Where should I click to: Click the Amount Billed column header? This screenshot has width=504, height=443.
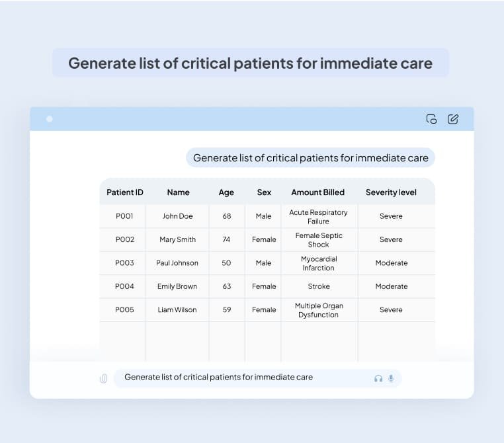(318, 192)
